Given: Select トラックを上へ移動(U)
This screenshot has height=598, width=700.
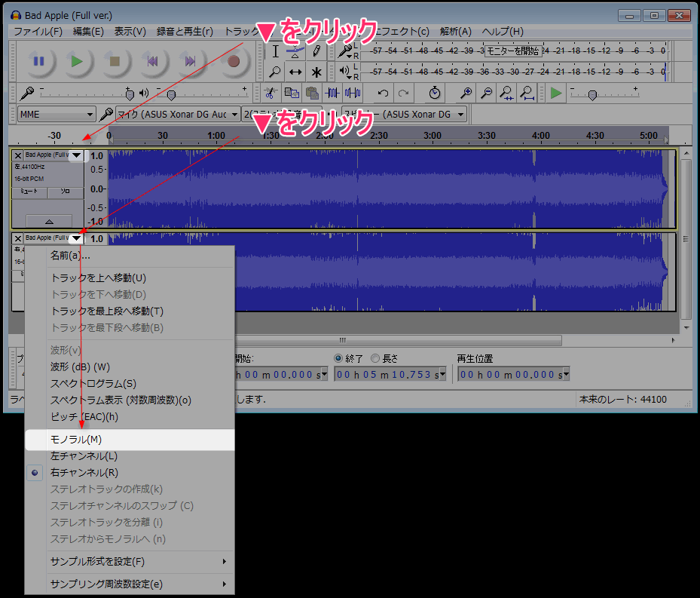Looking at the screenshot, I should click(130, 278).
